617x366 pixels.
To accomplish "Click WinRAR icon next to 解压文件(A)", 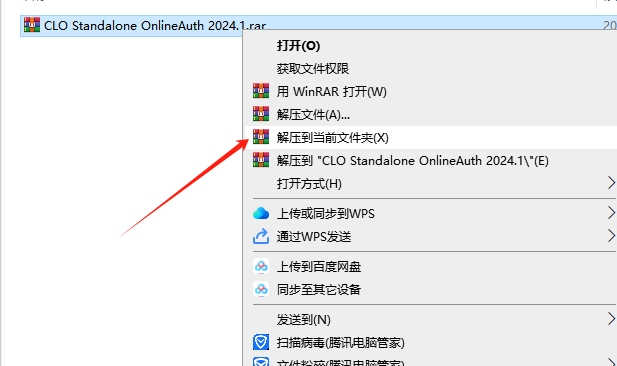I will click(261, 114).
